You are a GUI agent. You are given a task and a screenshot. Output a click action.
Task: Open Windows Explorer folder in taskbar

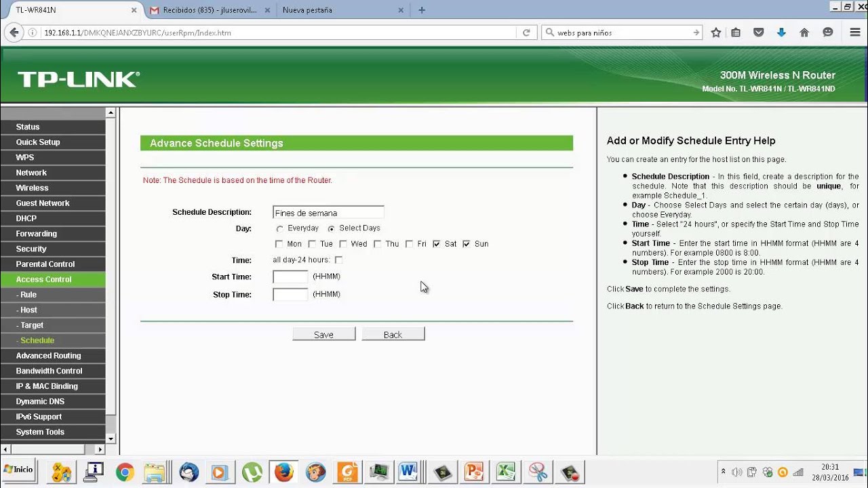(155, 472)
